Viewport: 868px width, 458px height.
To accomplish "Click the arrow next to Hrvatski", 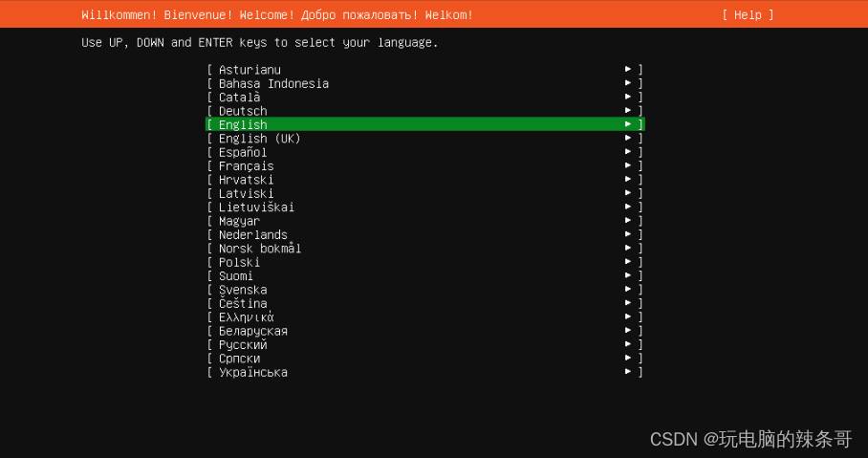I will (x=628, y=180).
